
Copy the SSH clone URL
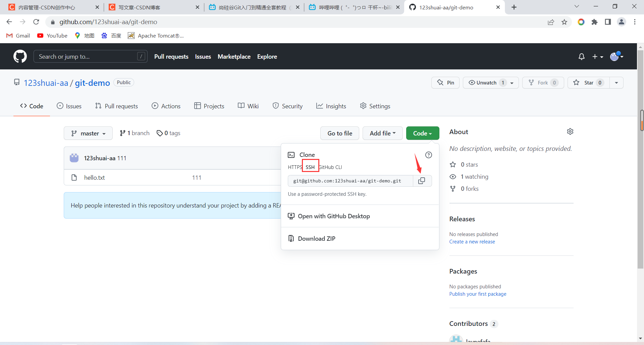[422, 181]
